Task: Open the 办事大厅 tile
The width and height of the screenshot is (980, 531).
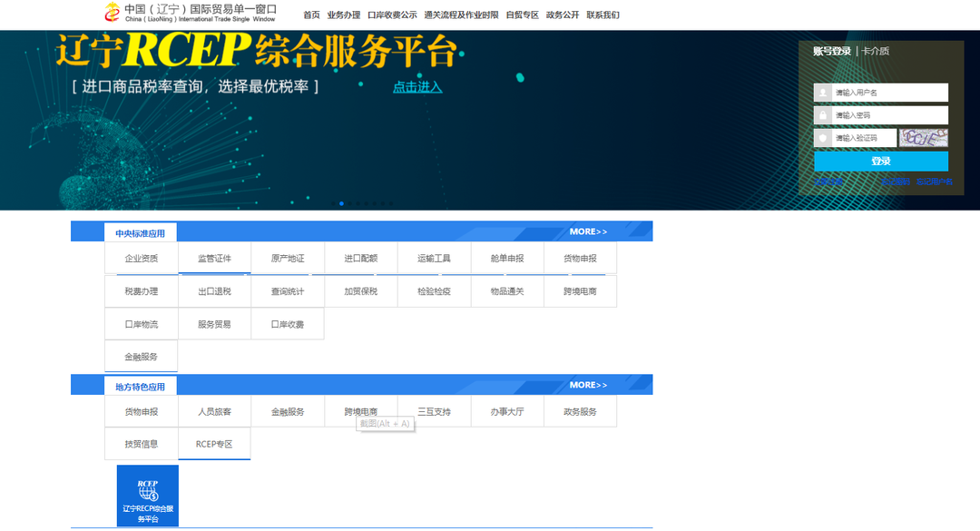Action: [x=507, y=411]
